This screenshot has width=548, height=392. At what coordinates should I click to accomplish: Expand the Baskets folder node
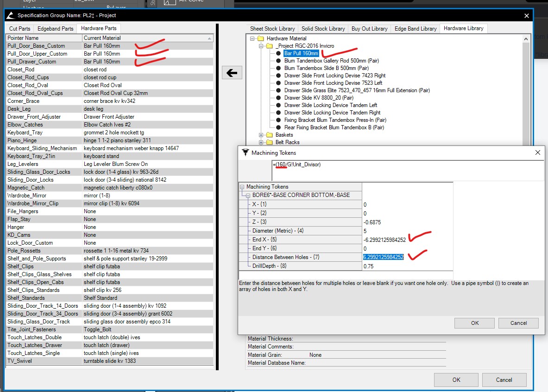[x=261, y=135]
